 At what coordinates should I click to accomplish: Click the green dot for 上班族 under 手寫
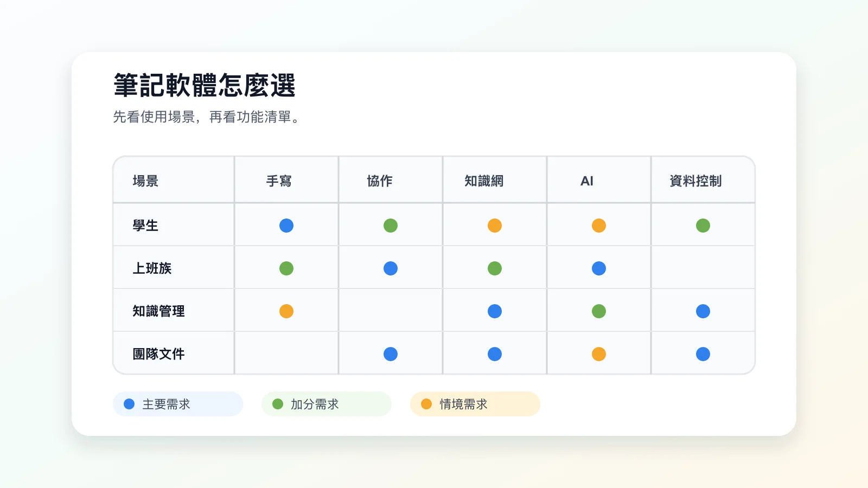click(286, 268)
